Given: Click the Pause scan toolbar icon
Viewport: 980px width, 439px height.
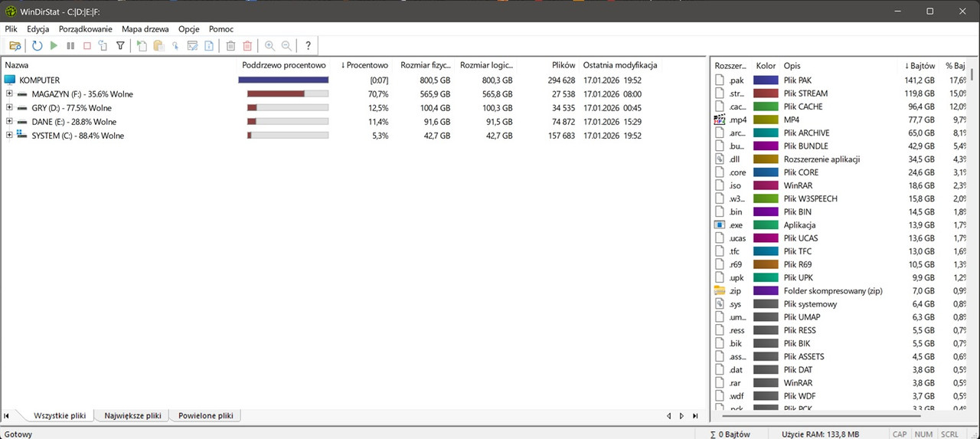Looking at the screenshot, I should [70, 46].
